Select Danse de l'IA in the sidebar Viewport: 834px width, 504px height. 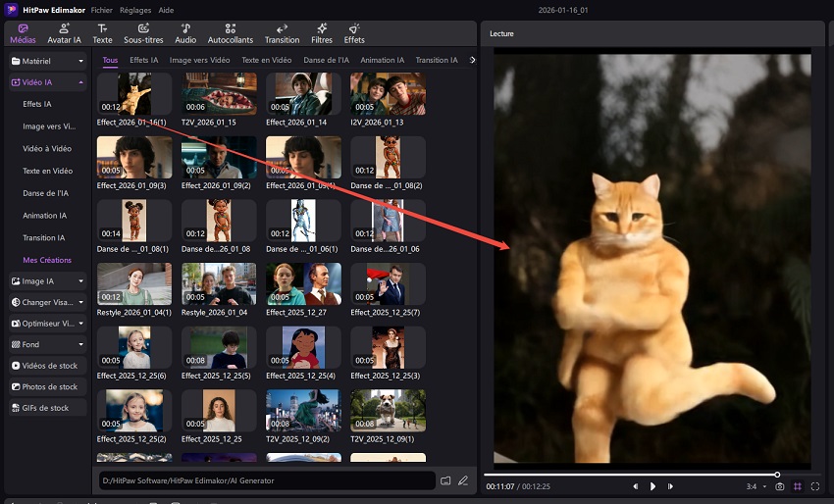[x=45, y=193]
